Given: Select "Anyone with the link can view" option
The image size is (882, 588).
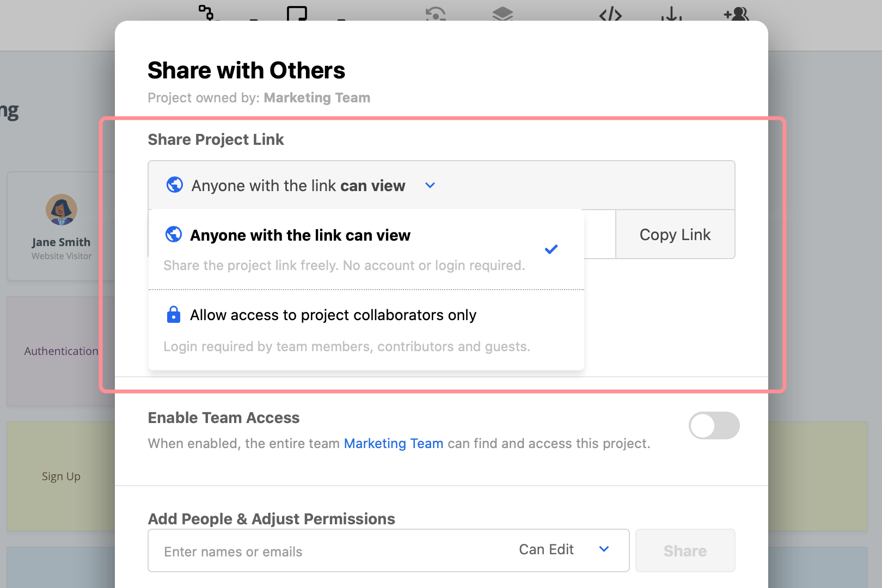Looking at the screenshot, I should click(x=300, y=235).
